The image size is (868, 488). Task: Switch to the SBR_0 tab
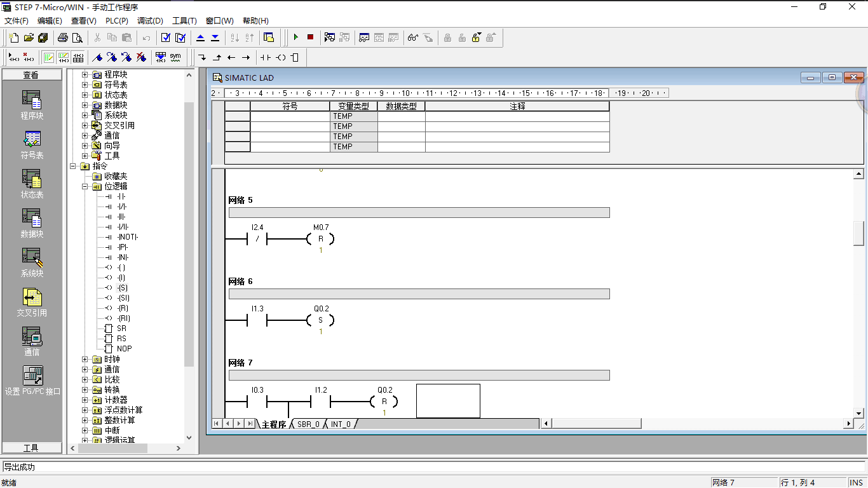click(309, 424)
